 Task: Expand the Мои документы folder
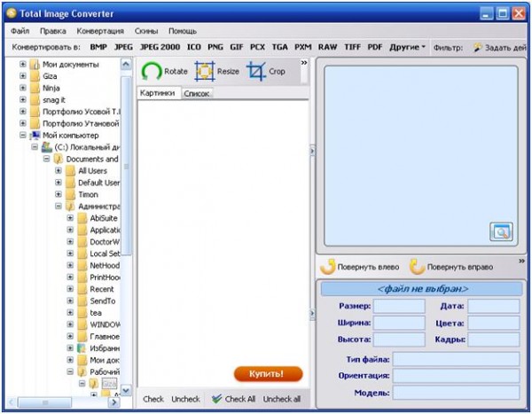coord(23,64)
